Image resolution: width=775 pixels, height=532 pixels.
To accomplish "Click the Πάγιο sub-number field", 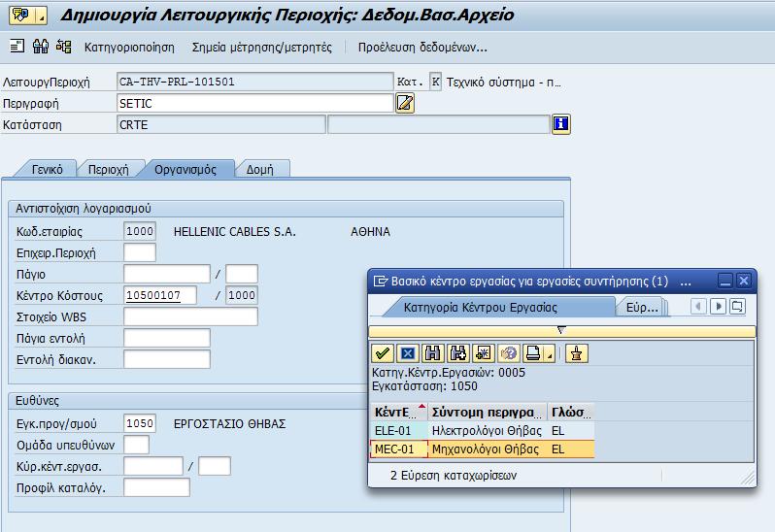I will (x=242, y=274).
